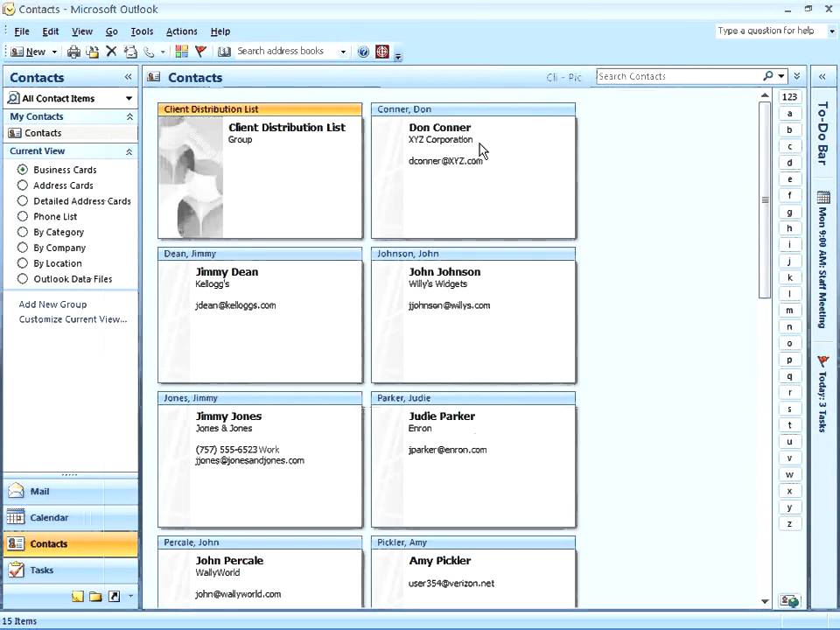The image size is (840, 630).
Task: Click the New Message to Contact icon
Action: click(130, 52)
